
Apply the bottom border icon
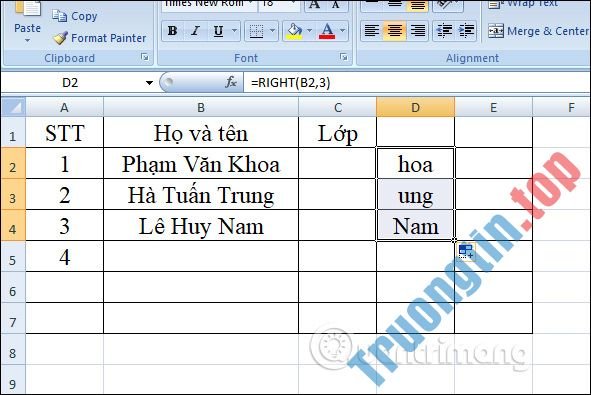pos(256,31)
